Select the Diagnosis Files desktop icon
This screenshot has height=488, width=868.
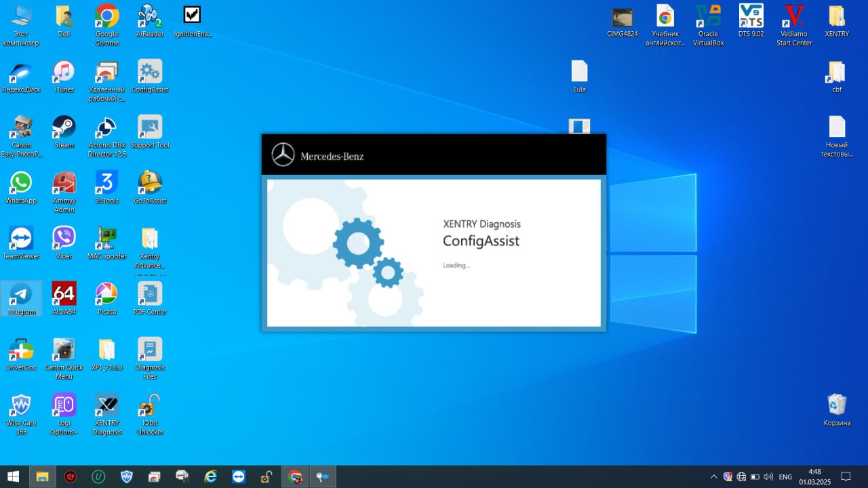(150, 350)
